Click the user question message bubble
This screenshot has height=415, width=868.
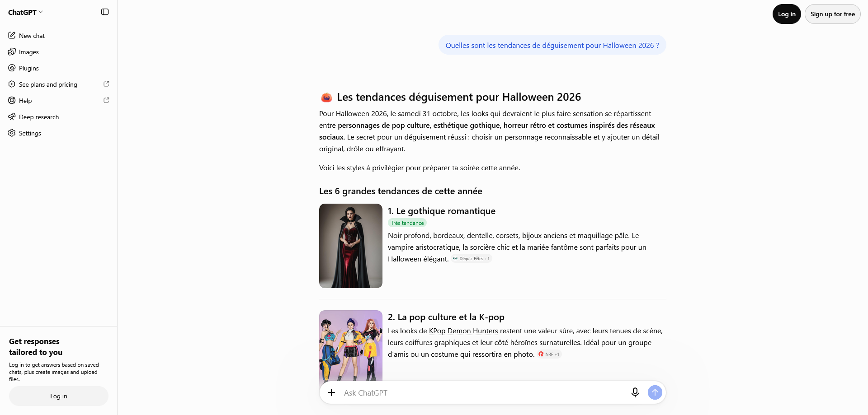click(x=552, y=45)
